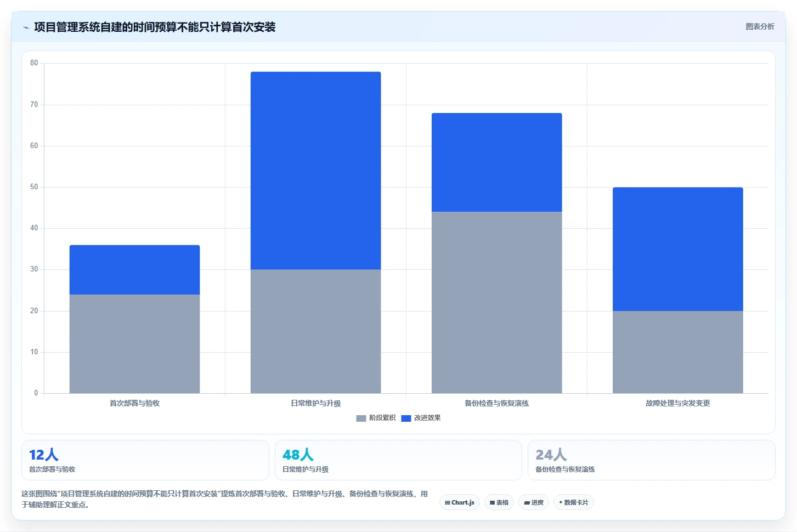Toggle the 改进效果 blue legend swatch

[x=406, y=418]
